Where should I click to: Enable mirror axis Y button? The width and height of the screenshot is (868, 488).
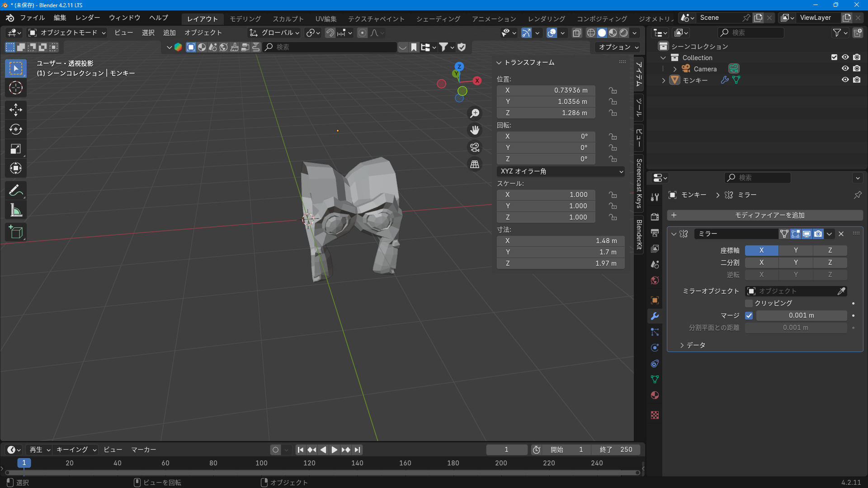point(796,250)
